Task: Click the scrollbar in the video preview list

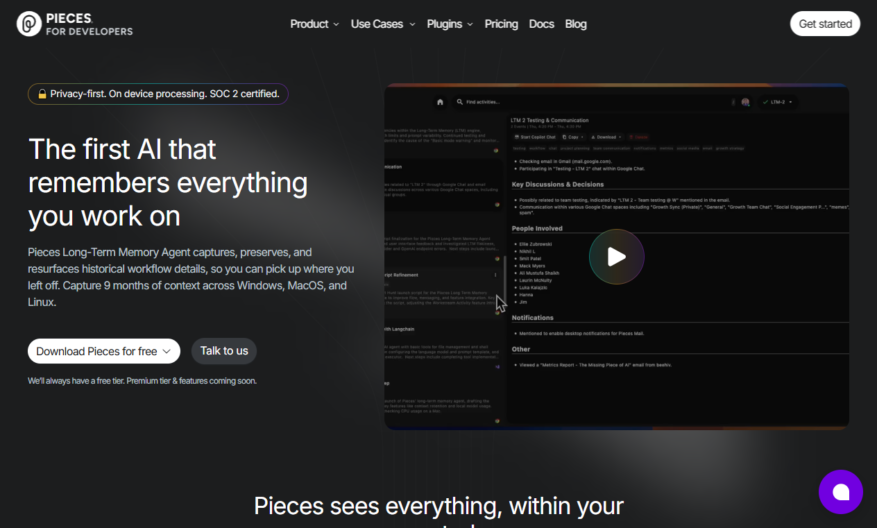Action: 505,280
